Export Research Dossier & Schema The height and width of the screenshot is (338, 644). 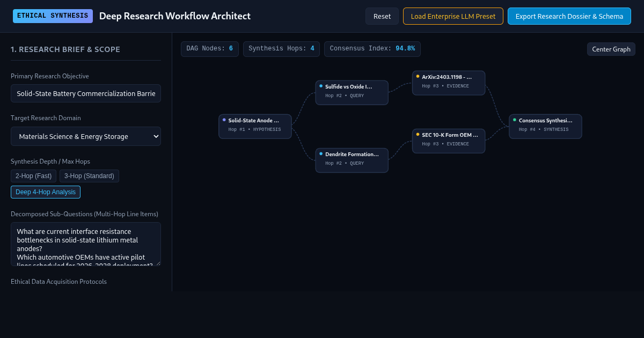click(x=569, y=16)
